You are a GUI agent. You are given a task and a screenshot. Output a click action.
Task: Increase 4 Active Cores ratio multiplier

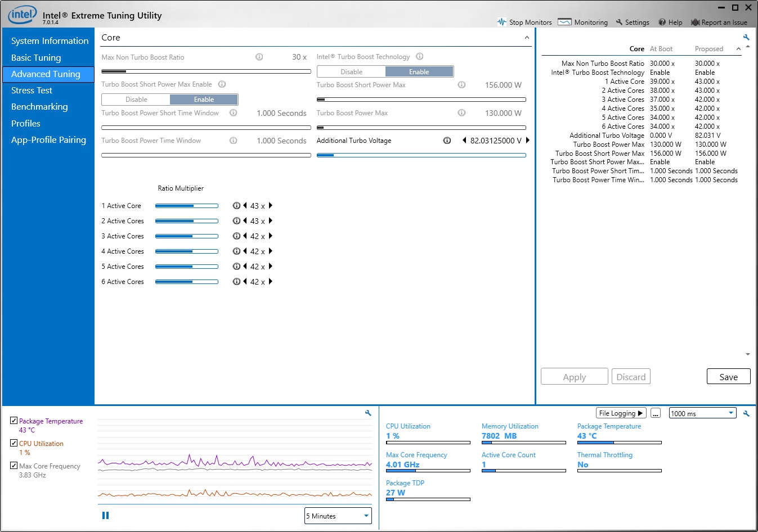pos(271,251)
